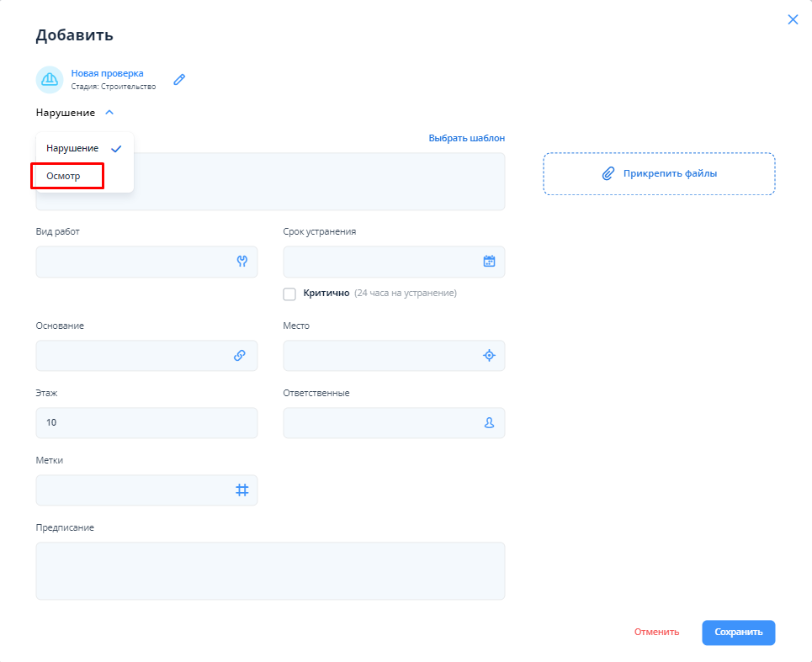Click the Этаж input field showing 10
The image size is (812, 662).
[146, 423]
